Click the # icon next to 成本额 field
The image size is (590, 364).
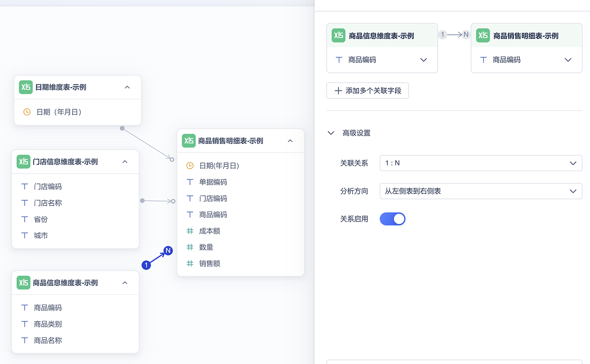190,230
